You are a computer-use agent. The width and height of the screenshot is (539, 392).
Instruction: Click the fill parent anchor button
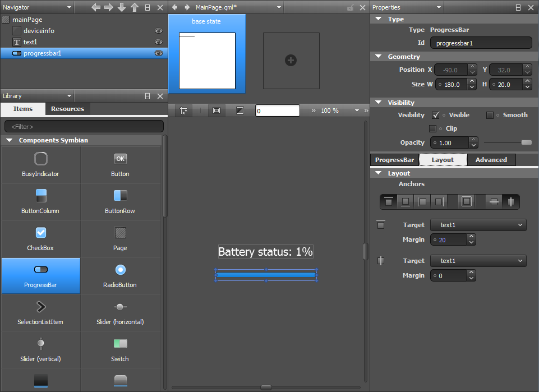[466, 202]
